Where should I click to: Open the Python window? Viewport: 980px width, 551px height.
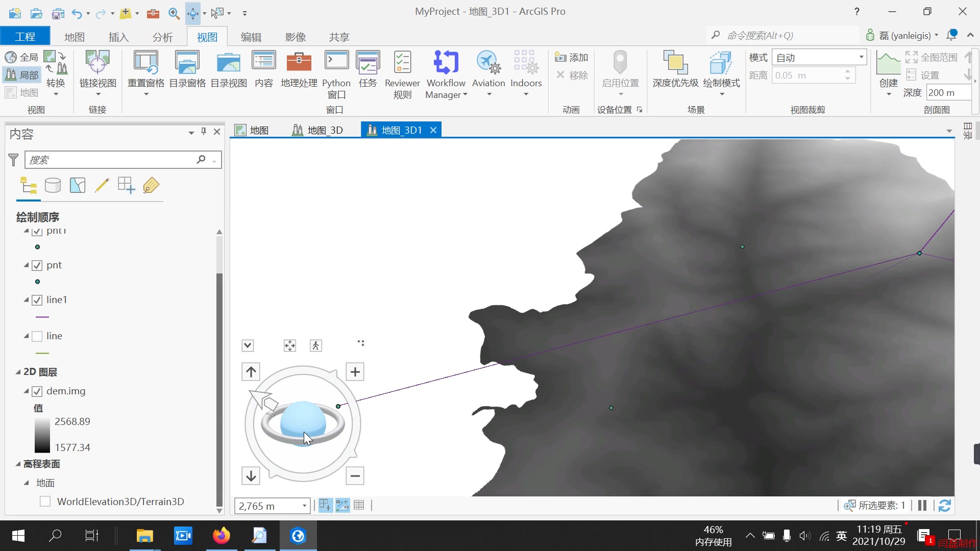pyautogui.click(x=336, y=71)
